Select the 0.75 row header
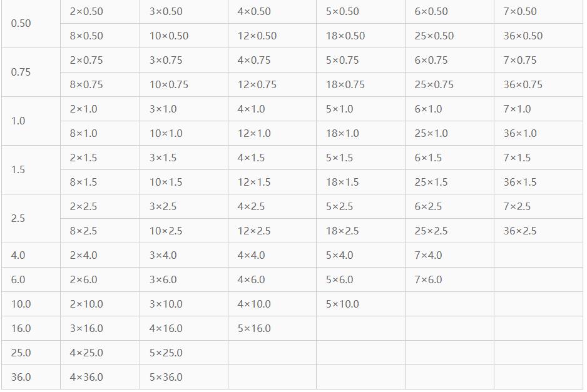This screenshot has height=392, width=587. (x=21, y=72)
